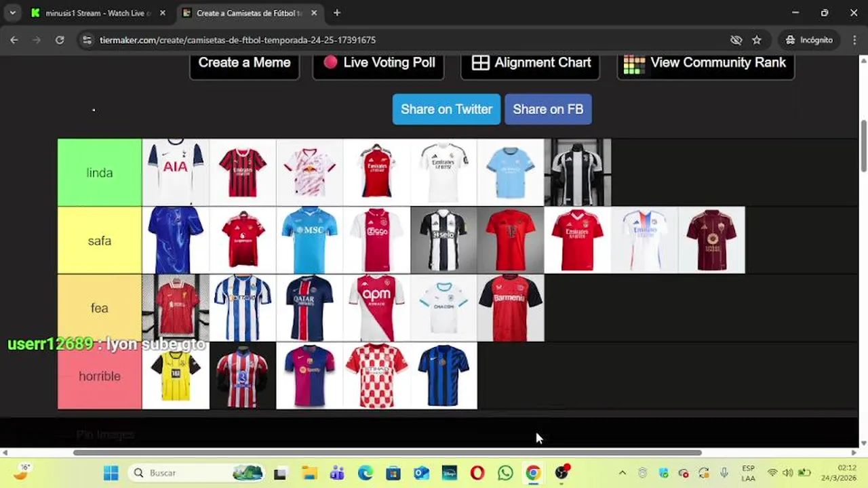Click the yellow safa tier label
Image resolution: width=868 pixels, height=488 pixels.
point(100,241)
